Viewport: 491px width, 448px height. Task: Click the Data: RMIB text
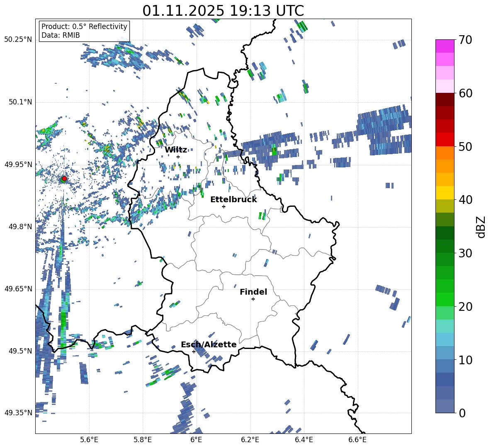[x=61, y=35]
